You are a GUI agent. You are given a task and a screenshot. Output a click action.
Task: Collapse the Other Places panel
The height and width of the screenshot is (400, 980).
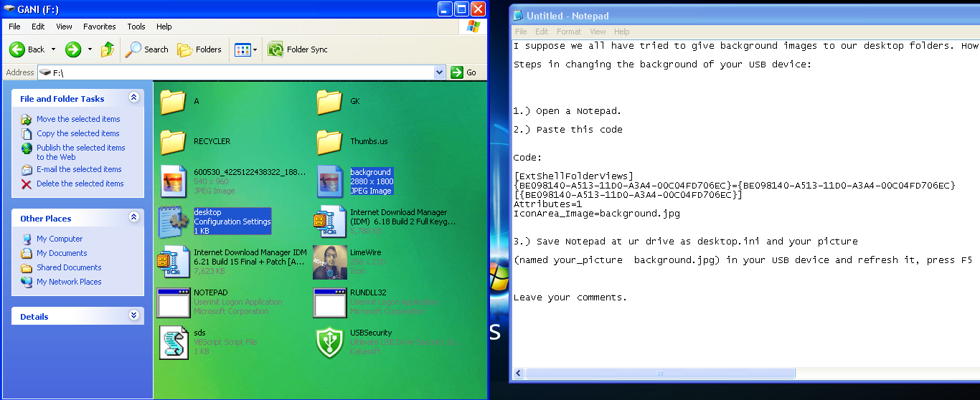(x=133, y=217)
